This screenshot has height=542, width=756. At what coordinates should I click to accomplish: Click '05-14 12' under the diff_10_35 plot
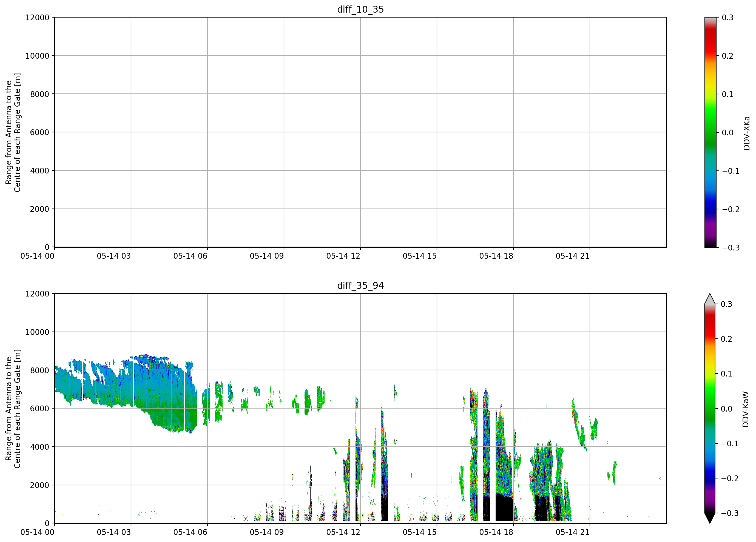[343, 256]
